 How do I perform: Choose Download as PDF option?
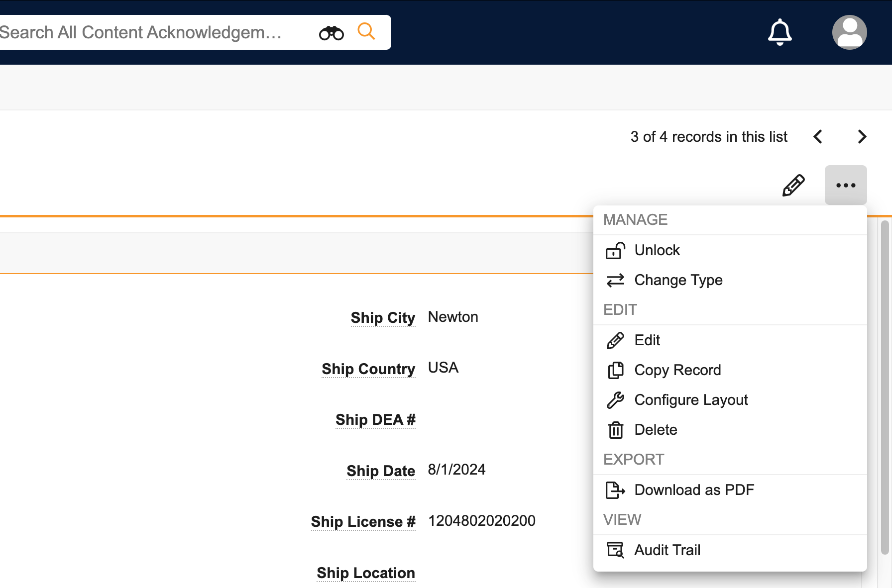pyautogui.click(x=694, y=490)
